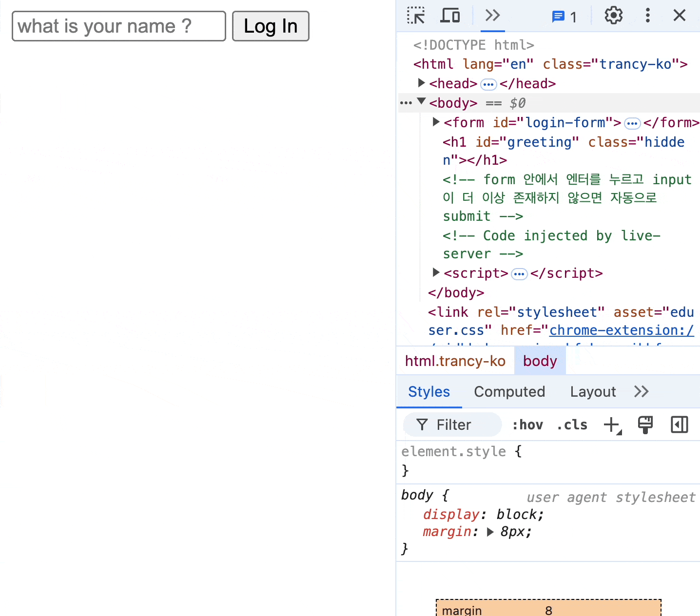Expand the script element node
The height and width of the screenshot is (616, 700).
click(x=436, y=272)
